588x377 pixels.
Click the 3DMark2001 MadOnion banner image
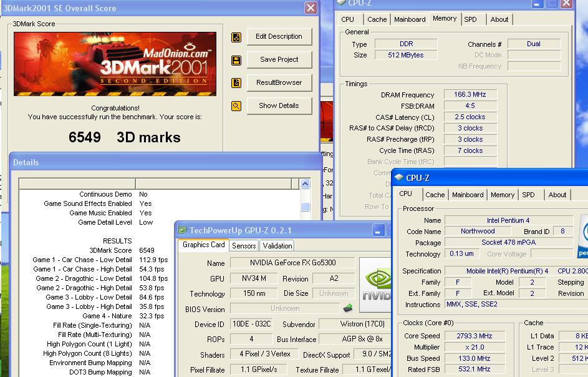pyautogui.click(x=115, y=64)
